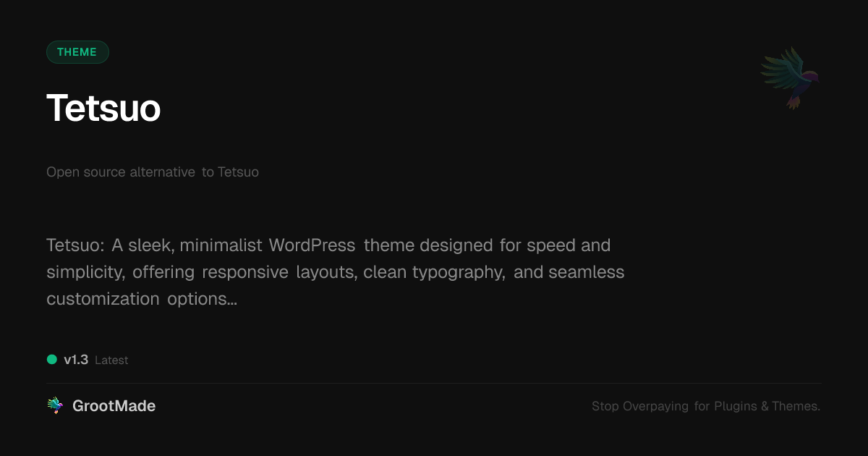Click the green status dot beside v1.3

(52, 360)
